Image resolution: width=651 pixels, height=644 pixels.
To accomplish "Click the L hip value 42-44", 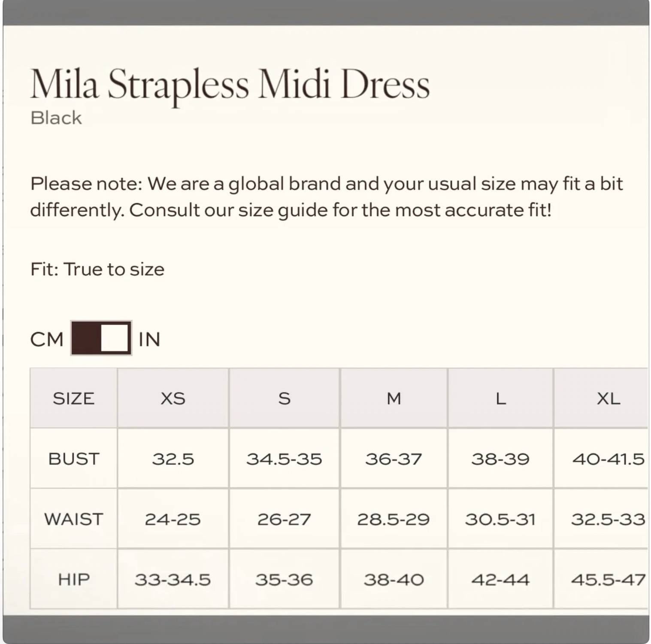I will pos(500,579).
